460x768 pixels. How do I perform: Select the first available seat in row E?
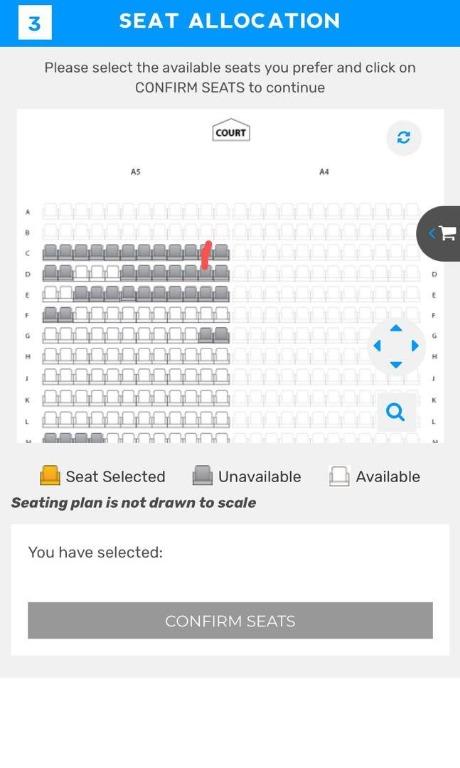click(50, 293)
